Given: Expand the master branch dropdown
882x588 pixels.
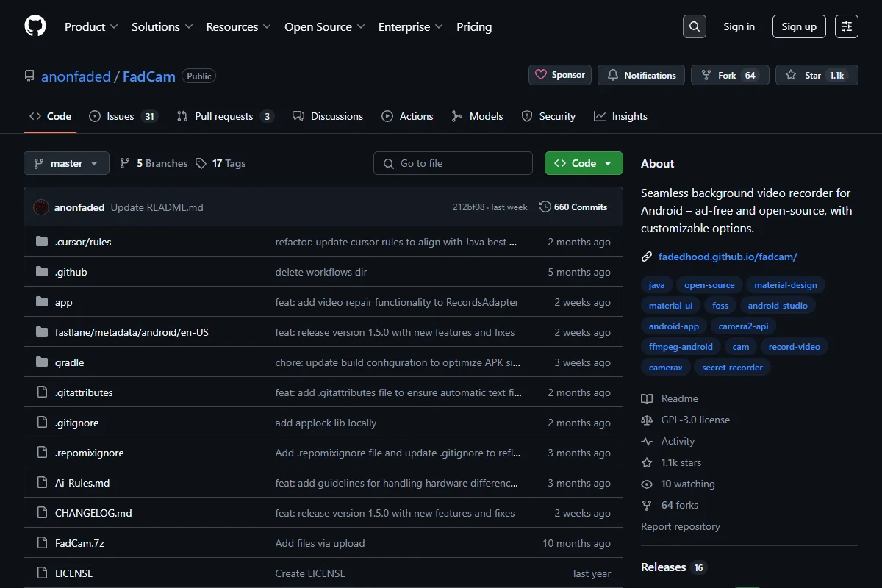Looking at the screenshot, I should pyautogui.click(x=66, y=163).
